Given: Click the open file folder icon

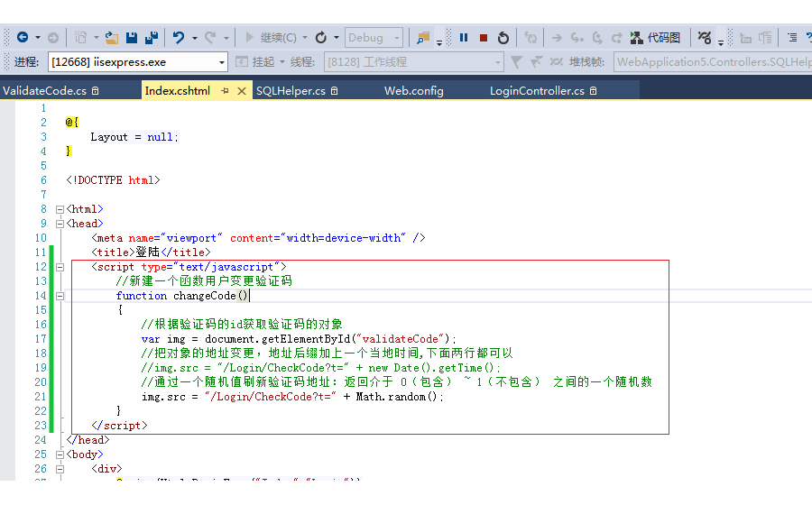Looking at the screenshot, I should [112, 37].
